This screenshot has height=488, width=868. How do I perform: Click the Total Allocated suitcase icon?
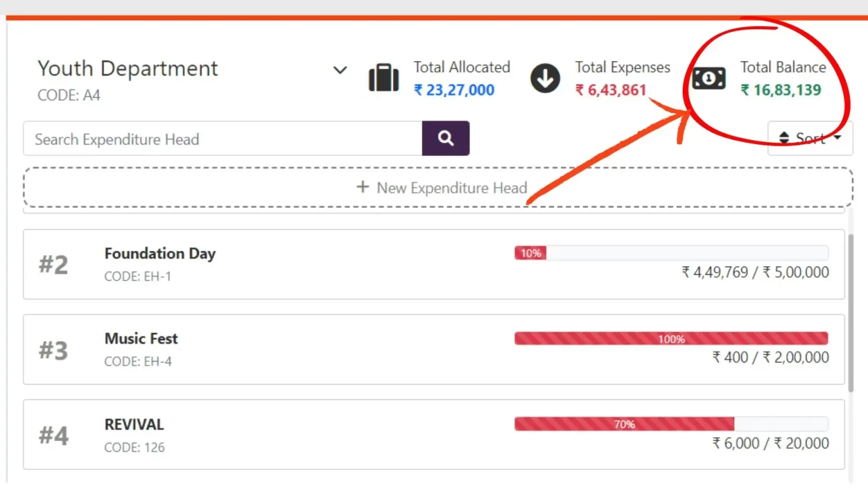click(x=384, y=77)
